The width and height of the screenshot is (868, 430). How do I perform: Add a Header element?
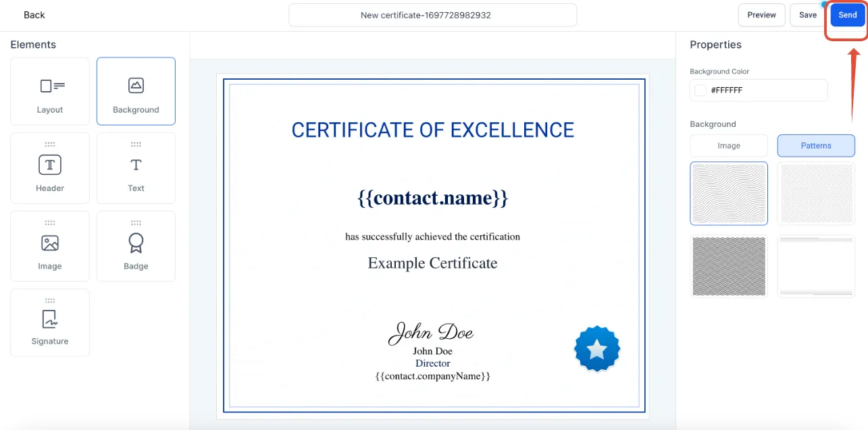pos(50,168)
